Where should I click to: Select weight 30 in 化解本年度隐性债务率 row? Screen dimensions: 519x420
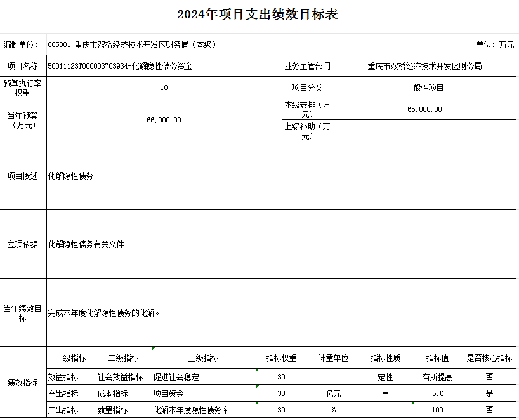282,409
